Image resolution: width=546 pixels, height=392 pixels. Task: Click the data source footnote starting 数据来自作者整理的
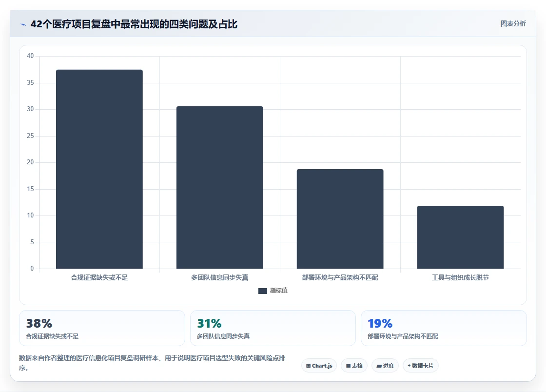(x=152, y=363)
